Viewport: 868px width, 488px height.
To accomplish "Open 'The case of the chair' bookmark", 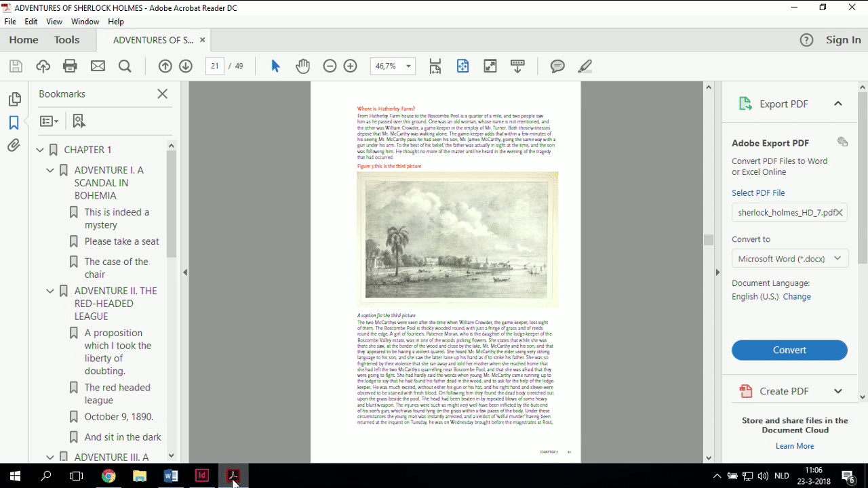I will (116, 268).
